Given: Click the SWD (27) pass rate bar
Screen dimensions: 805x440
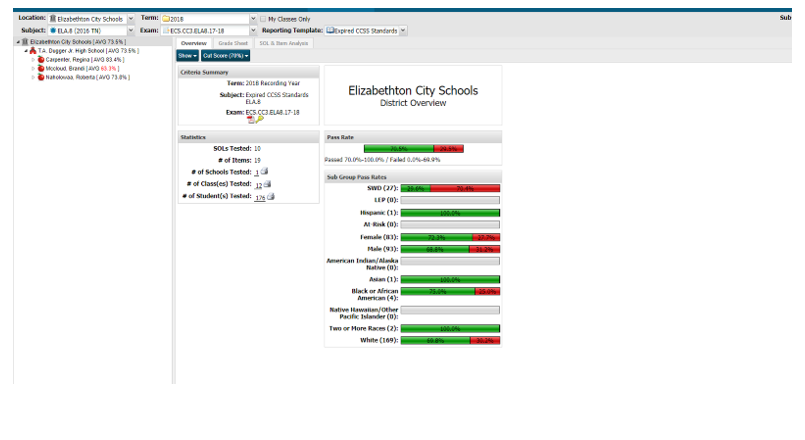Looking at the screenshot, I should (450, 188).
